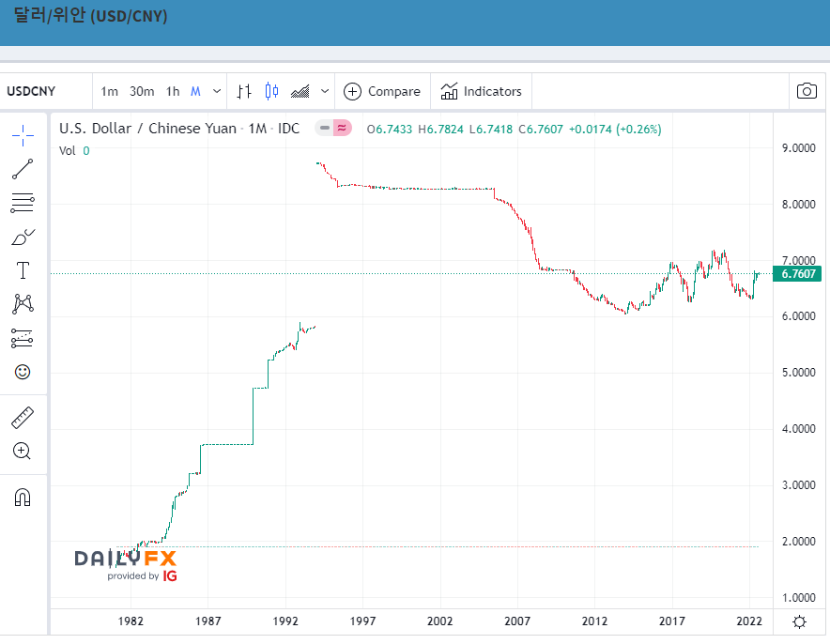The height and width of the screenshot is (644, 830).
Task: Select the ruler measure tool
Action: [23, 418]
